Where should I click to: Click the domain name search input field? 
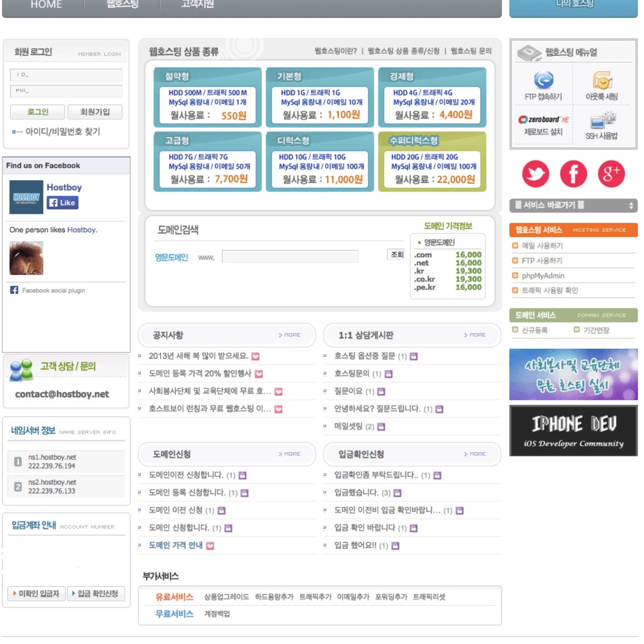tap(290, 256)
